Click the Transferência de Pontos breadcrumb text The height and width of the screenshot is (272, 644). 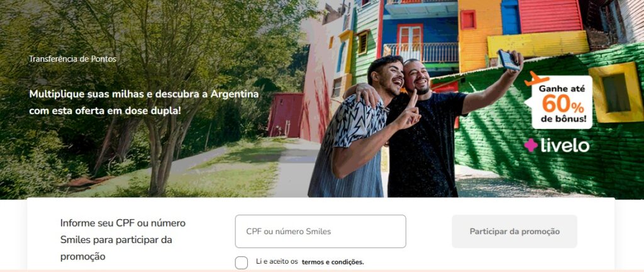tap(73, 59)
